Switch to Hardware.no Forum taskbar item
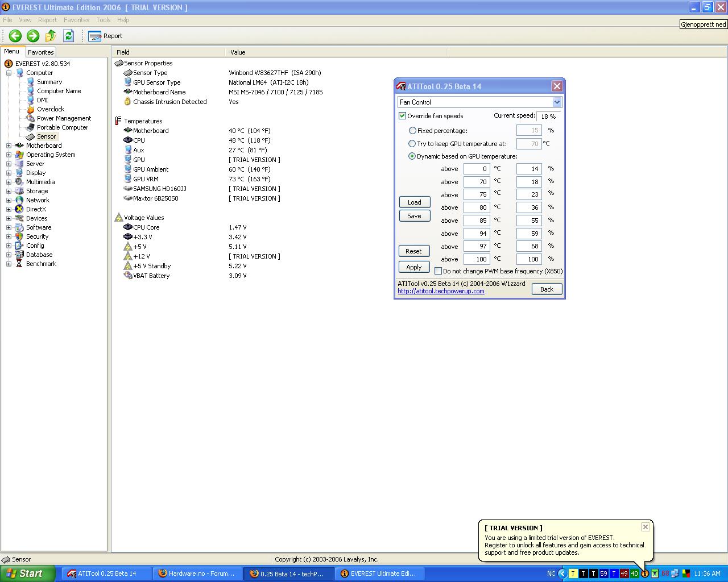 coord(197,573)
